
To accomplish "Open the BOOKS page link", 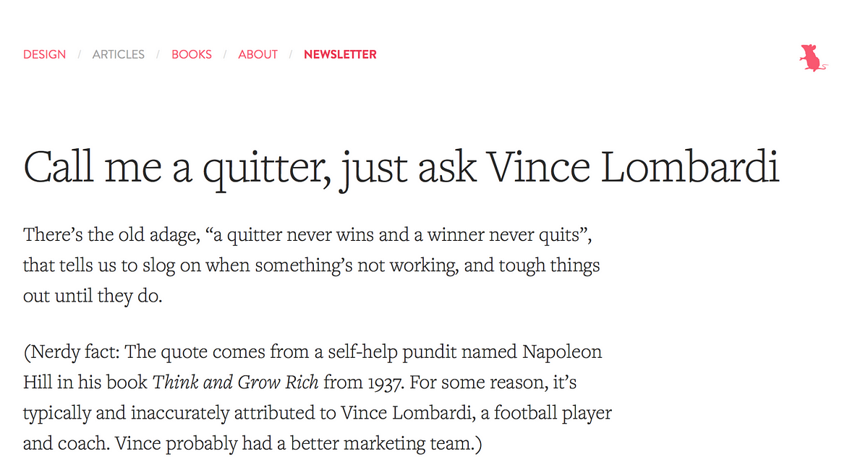I will pyautogui.click(x=192, y=54).
